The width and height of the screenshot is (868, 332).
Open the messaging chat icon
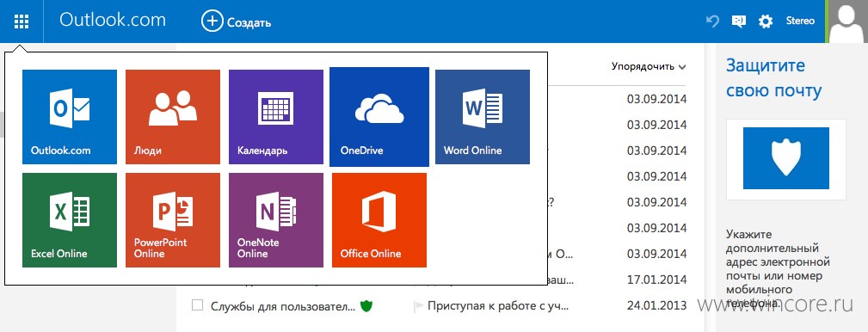coord(738,22)
